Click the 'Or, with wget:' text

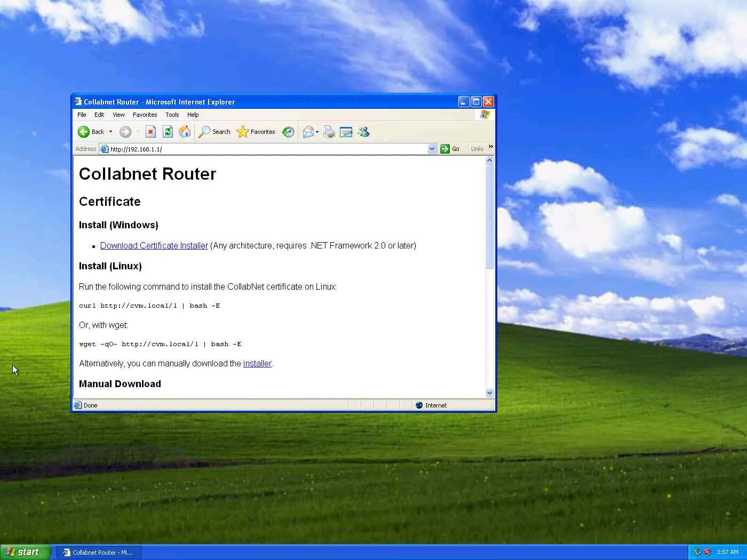104,325
